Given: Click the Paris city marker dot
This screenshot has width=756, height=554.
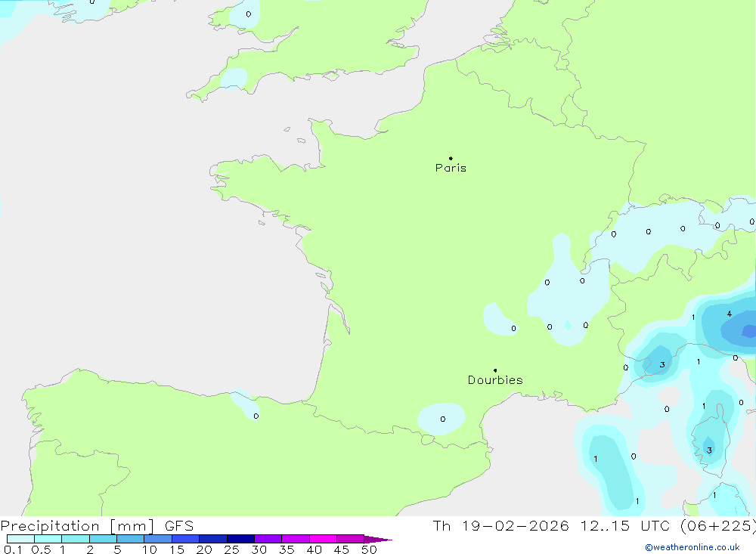Looking at the screenshot, I should pyautogui.click(x=451, y=158).
